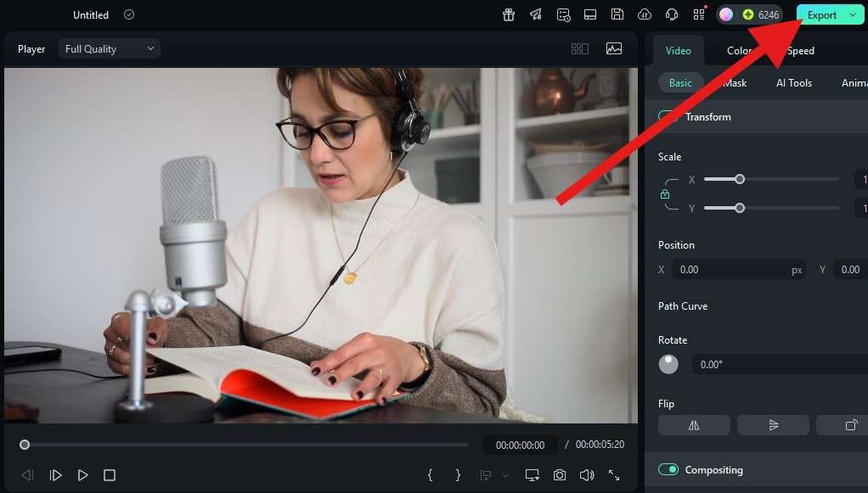Screen dimensions: 868x493
Task: Open the apps grid icon
Action: click(x=699, y=14)
